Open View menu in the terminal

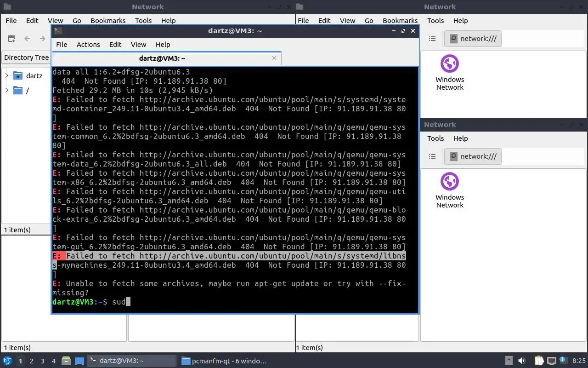coord(138,45)
